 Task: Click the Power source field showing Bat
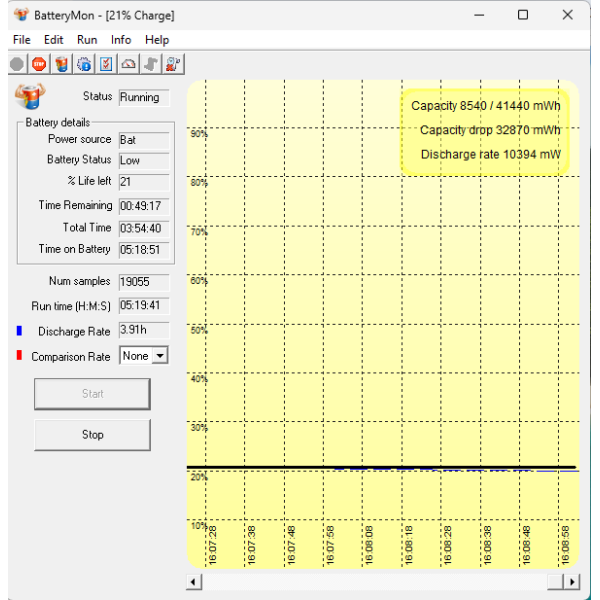[x=144, y=140]
